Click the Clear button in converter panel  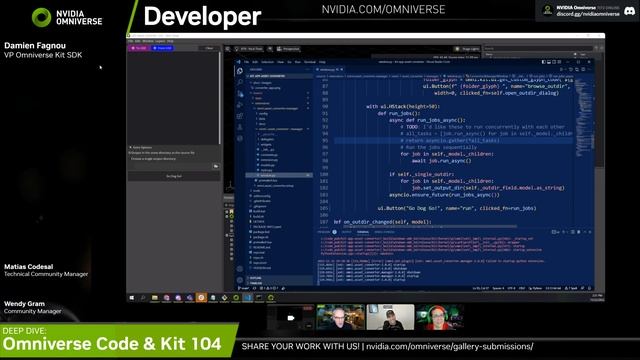tap(209, 48)
